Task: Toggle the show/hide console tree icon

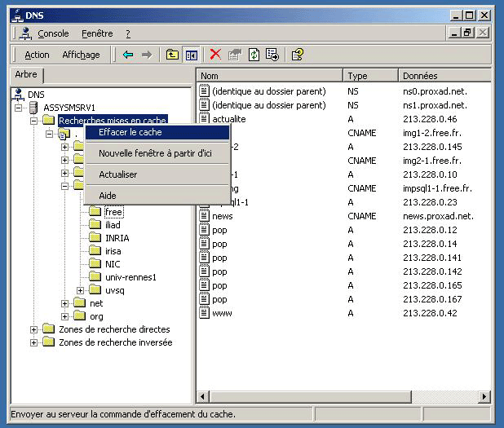Action: (192, 55)
